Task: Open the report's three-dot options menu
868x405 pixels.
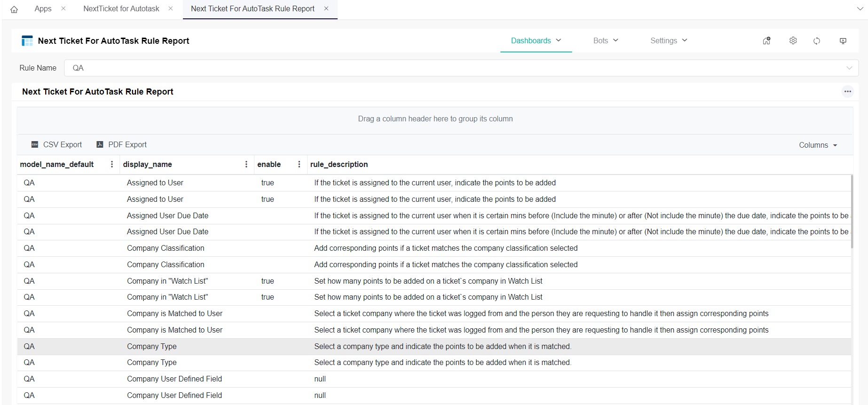Action: pyautogui.click(x=847, y=92)
